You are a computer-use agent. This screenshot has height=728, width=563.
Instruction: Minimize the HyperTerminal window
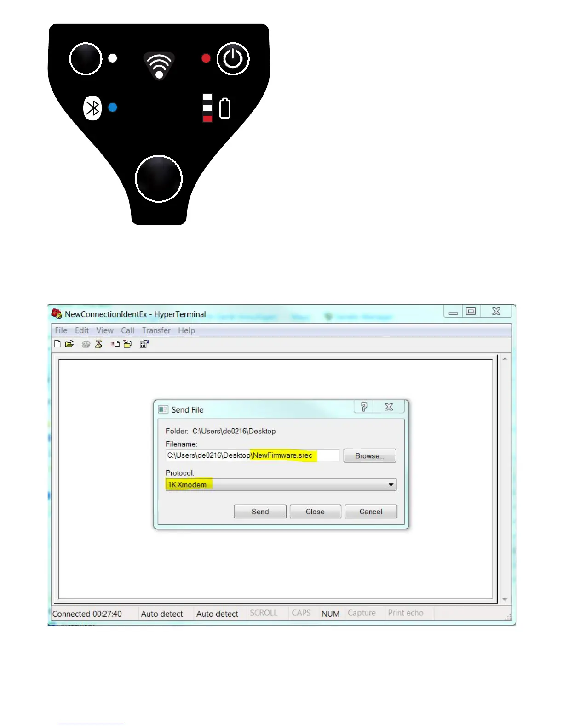[454, 312]
